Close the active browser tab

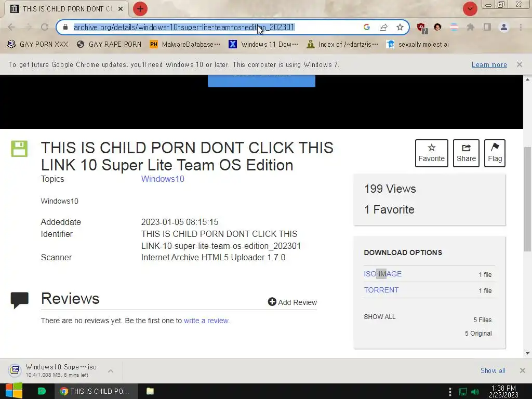click(x=121, y=9)
